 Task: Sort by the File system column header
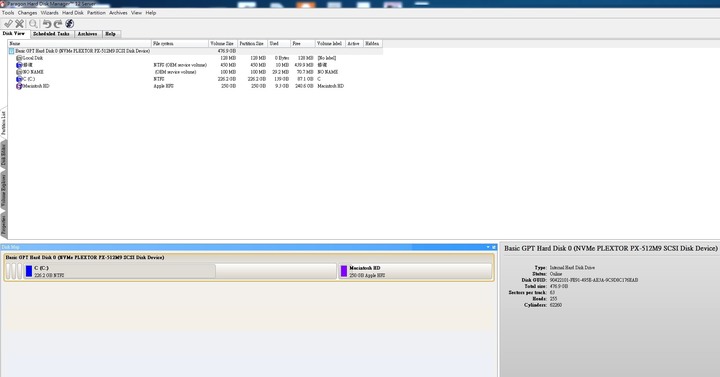[x=180, y=44]
